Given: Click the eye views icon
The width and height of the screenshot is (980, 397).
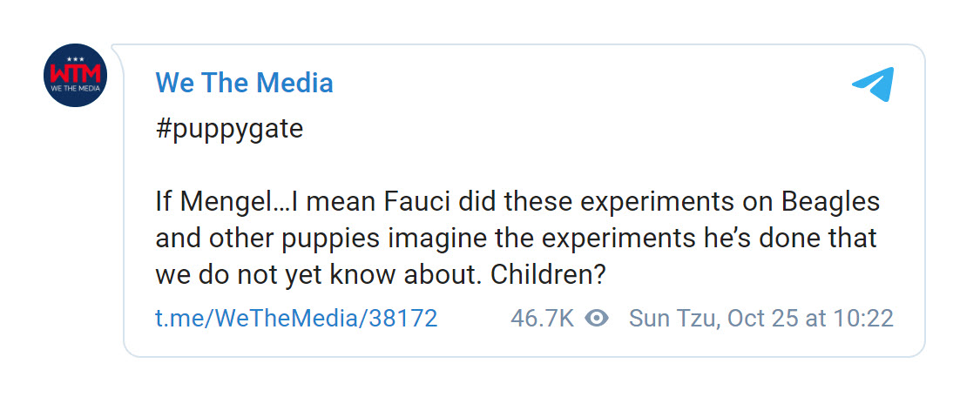Looking at the screenshot, I should 597,319.
